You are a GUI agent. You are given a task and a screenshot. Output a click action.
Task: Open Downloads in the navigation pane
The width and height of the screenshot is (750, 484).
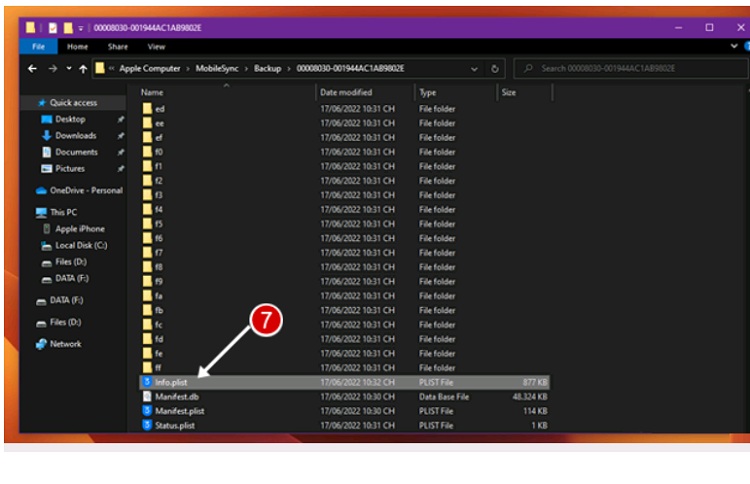pos(76,136)
